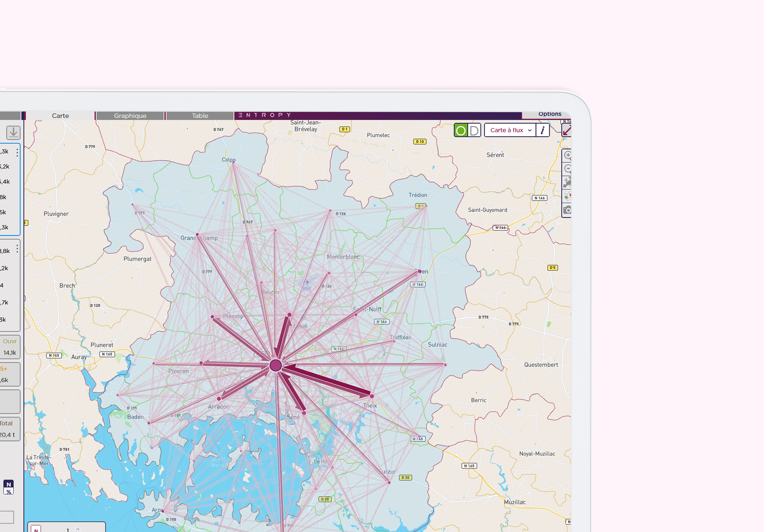Toggle the green Origin 'O' button
The width and height of the screenshot is (764, 532).
pyautogui.click(x=461, y=130)
